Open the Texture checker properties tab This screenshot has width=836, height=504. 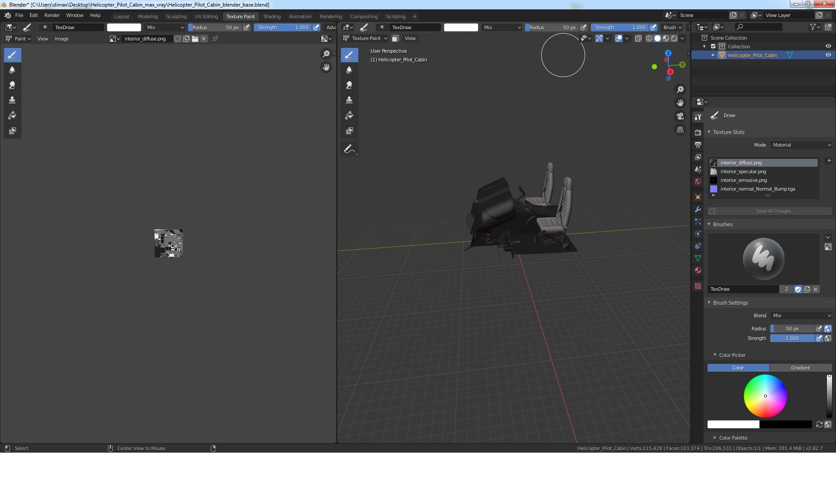coord(698,286)
